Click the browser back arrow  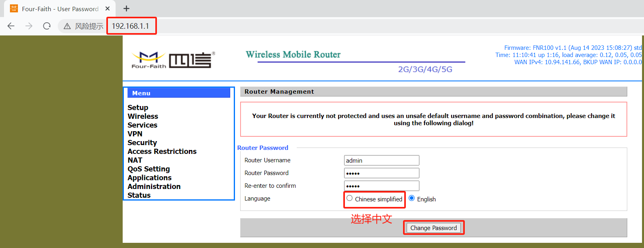(11, 26)
